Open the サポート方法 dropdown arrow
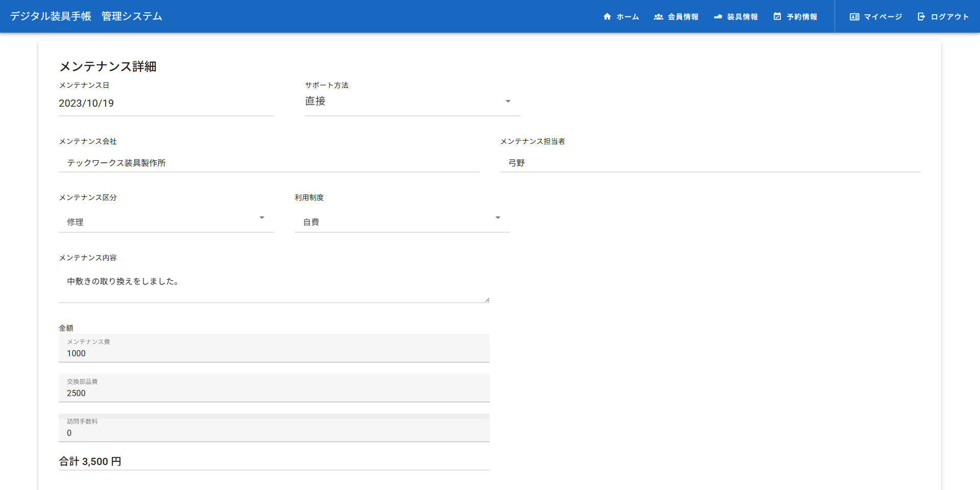Image resolution: width=980 pixels, height=490 pixels. [508, 102]
